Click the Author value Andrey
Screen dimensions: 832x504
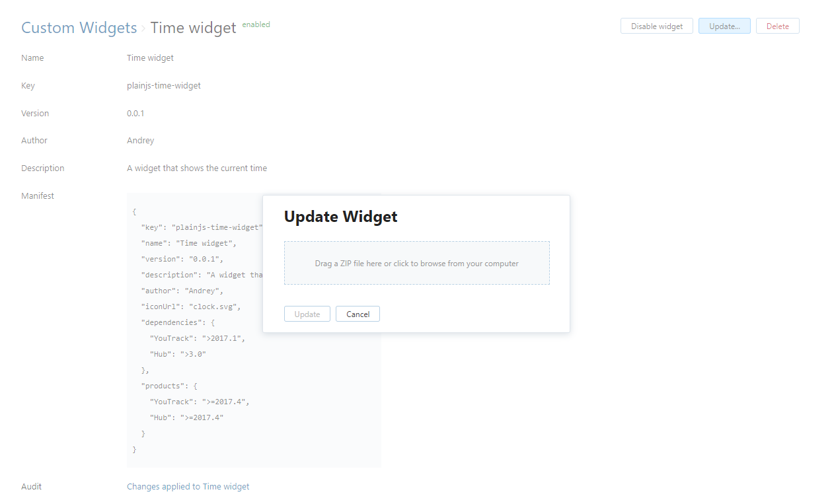click(x=140, y=141)
